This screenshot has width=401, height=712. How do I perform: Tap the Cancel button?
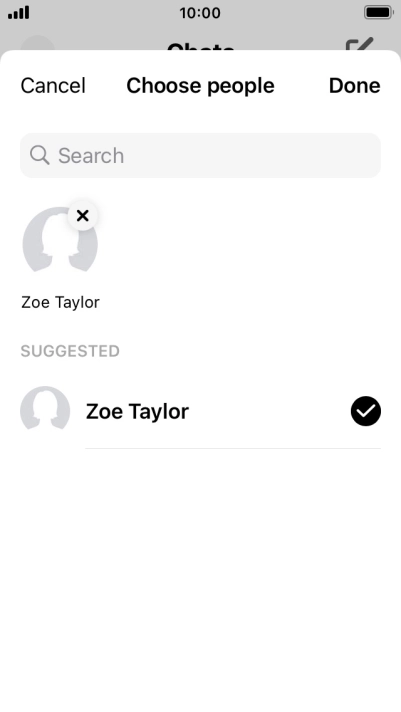click(53, 85)
